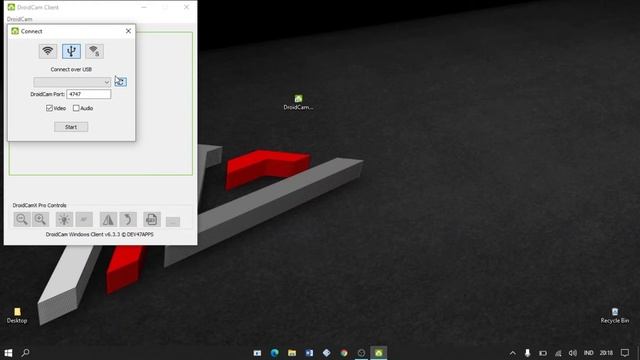
Task: Select the USB connection mode icon
Action: coord(71,51)
